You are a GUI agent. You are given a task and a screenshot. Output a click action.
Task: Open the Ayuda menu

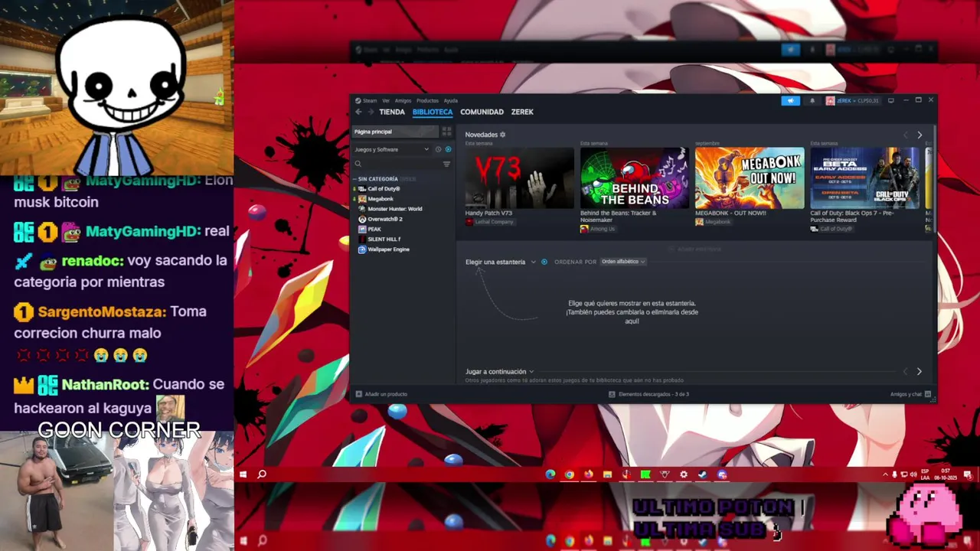coord(451,100)
